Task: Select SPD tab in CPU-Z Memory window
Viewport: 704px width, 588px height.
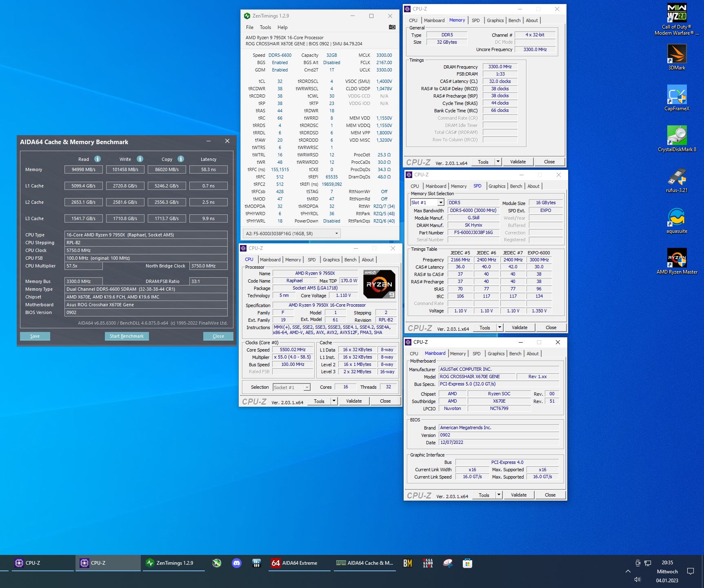Action: coord(476,20)
